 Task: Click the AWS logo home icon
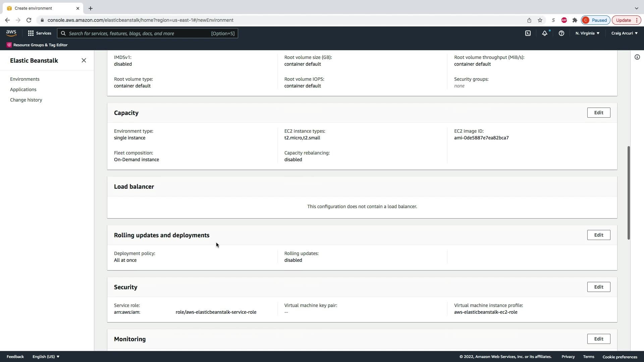tap(11, 33)
